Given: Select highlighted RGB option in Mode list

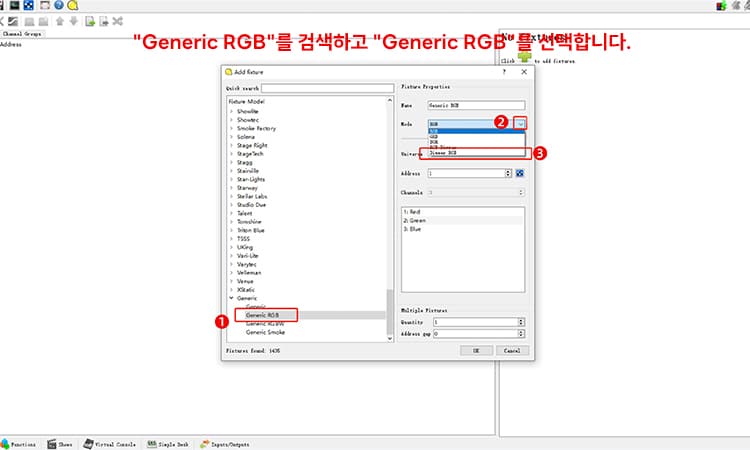Looking at the screenshot, I should point(476,131).
